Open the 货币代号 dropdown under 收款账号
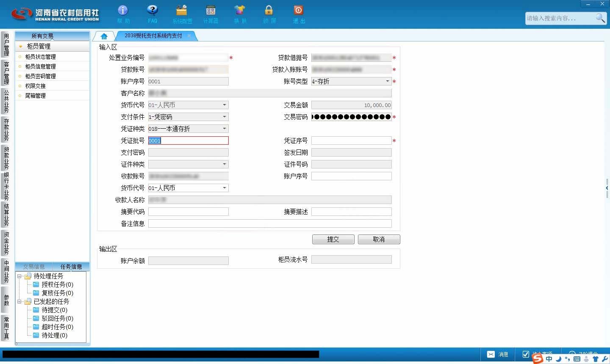This screenshot has height=364, width=610. coord(225,188)
